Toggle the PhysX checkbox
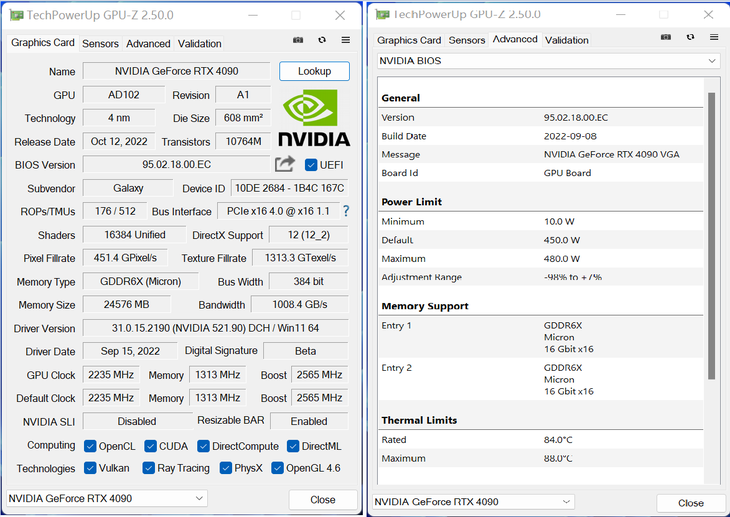Screen dimensions: 730x517 click(x=225, y=468)
